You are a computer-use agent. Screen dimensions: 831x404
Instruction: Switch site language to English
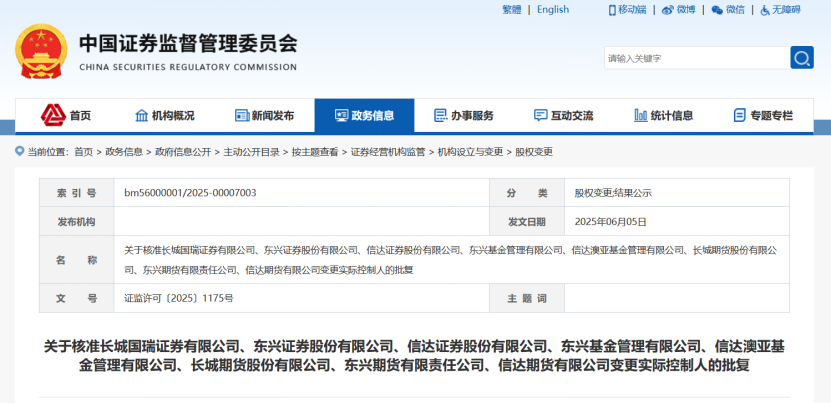coord(553,10)
